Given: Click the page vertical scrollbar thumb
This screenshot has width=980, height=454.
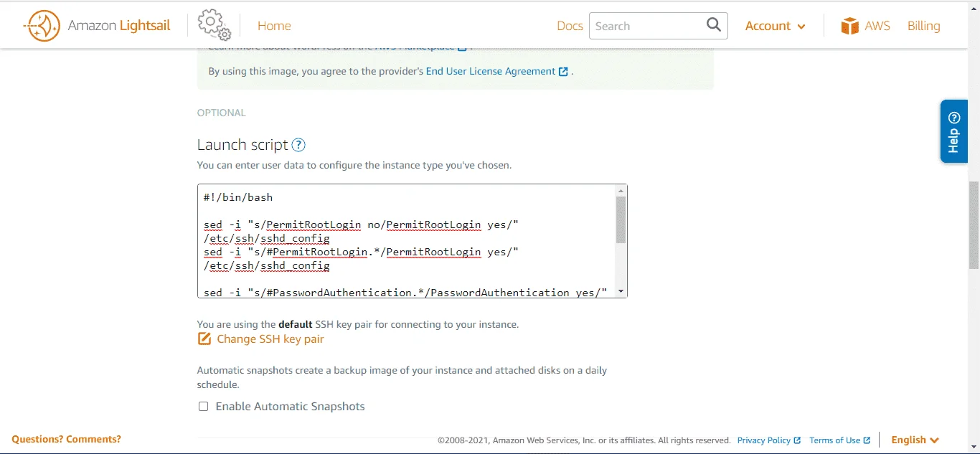Looking at the screenshot, I should [x=974, y=225].
